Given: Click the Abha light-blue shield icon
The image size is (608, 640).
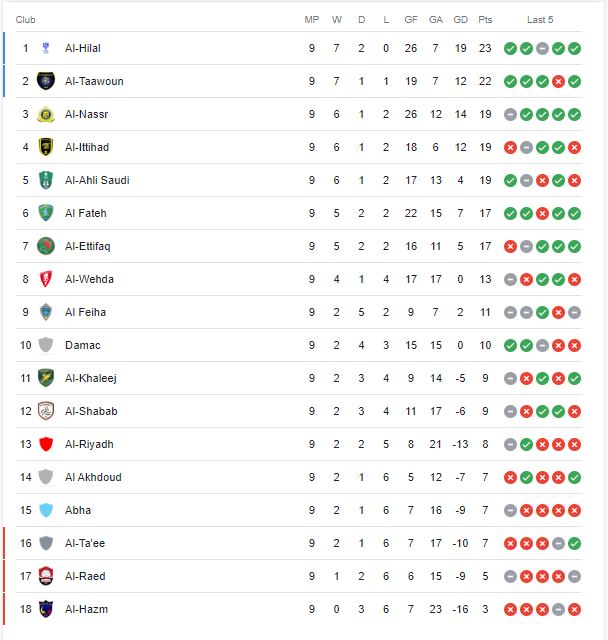Looking at the screenshot, I should pos(45,510).
